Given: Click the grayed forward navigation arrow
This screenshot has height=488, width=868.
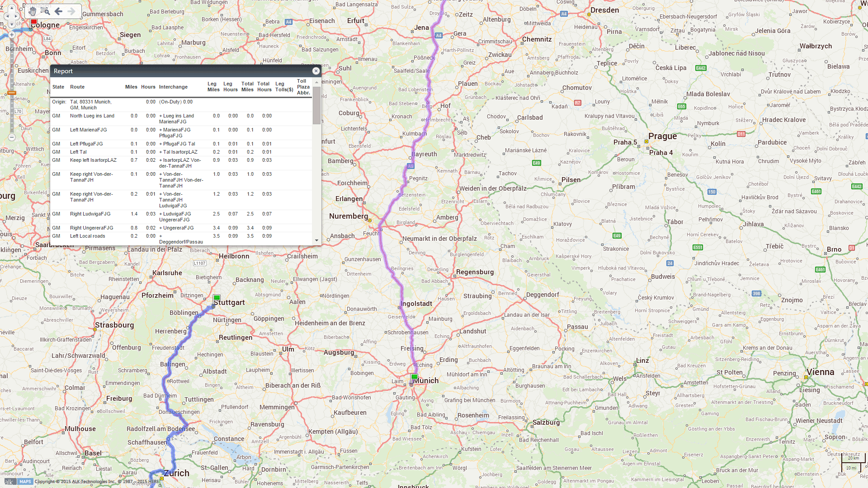Looking at the screenshot, I should click(71, 11).
